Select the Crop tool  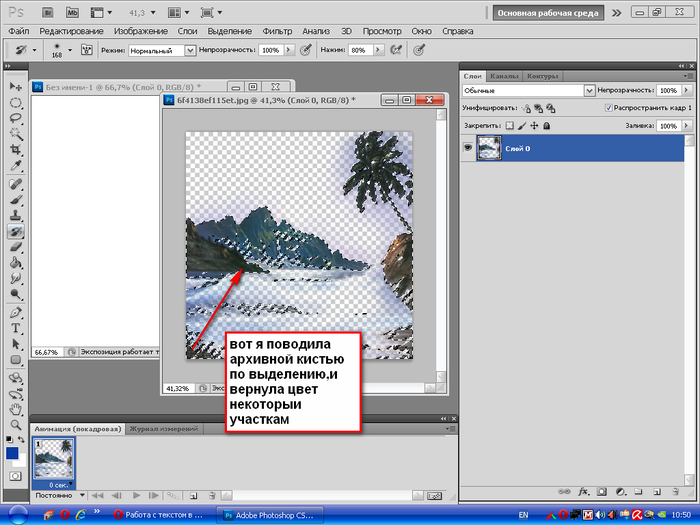tap(16, 149)
